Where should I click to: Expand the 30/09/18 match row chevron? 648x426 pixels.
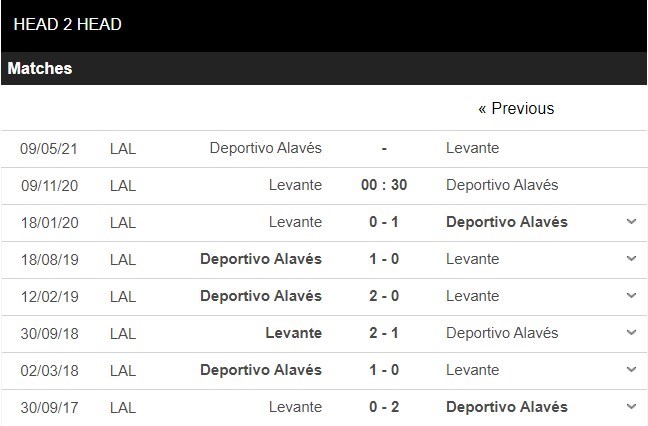[x=631, y=333]
